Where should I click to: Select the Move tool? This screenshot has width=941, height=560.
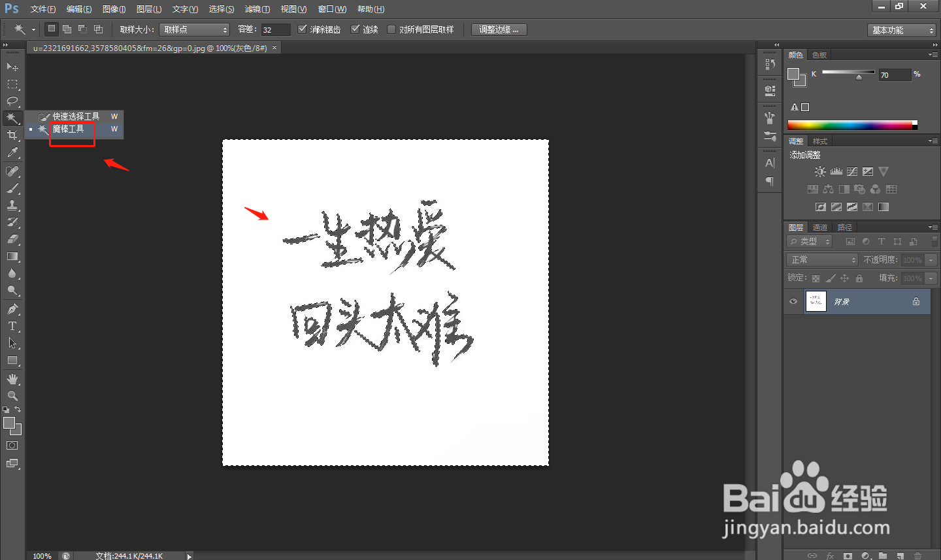[12, 67]
